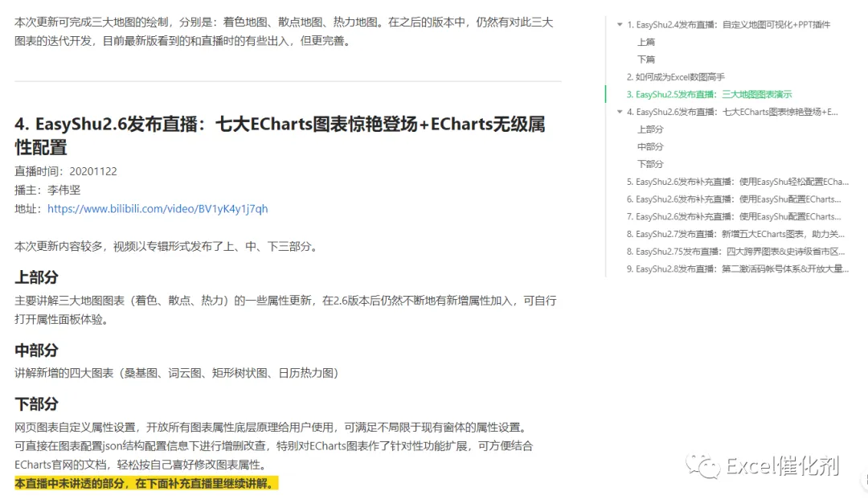The width and height of the screenshot is (868, 504).
Task: Click the 中部分 heading in the article body
Action: (36, 350)
